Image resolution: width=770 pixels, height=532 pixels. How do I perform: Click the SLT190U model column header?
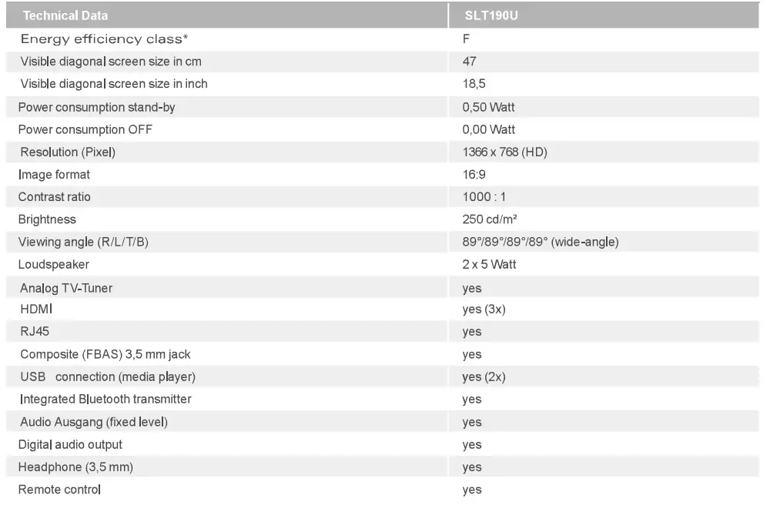[x=492, y=15]
